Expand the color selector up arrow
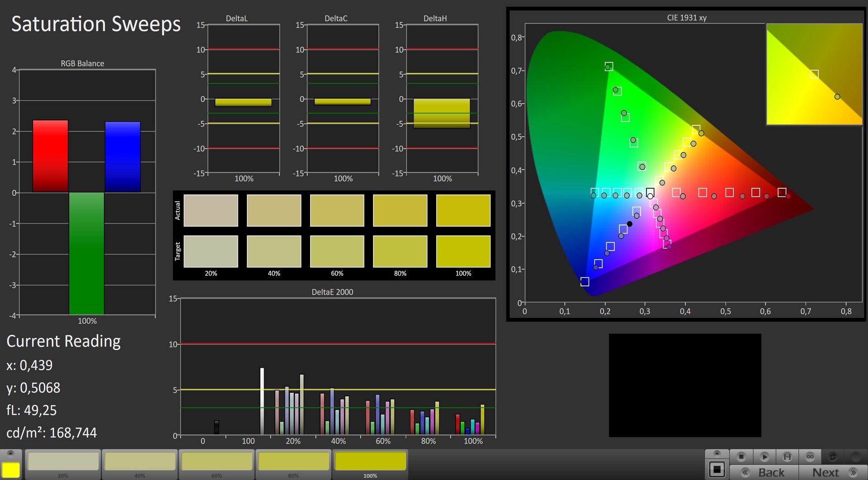The width and height of the screenshot is (868, 480). click(x=11, y=453)
